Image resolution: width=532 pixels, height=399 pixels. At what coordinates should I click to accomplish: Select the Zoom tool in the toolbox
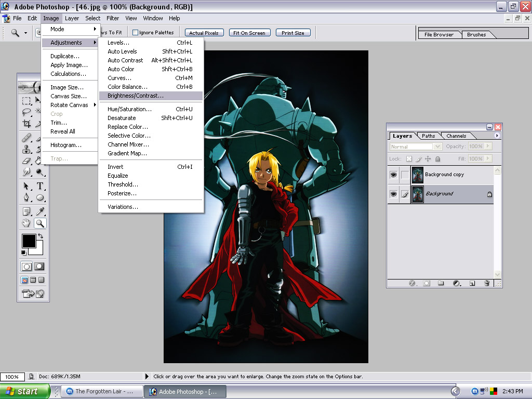[x=40, y=223]
